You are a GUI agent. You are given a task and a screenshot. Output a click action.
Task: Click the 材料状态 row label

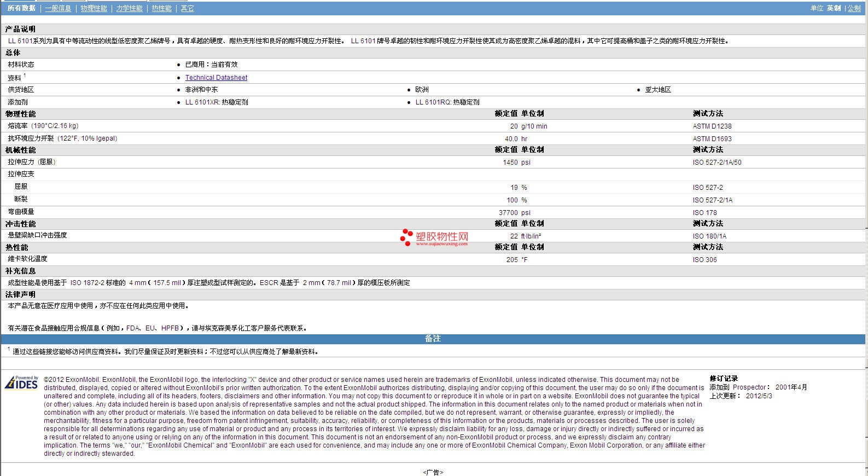click(21, 65)
